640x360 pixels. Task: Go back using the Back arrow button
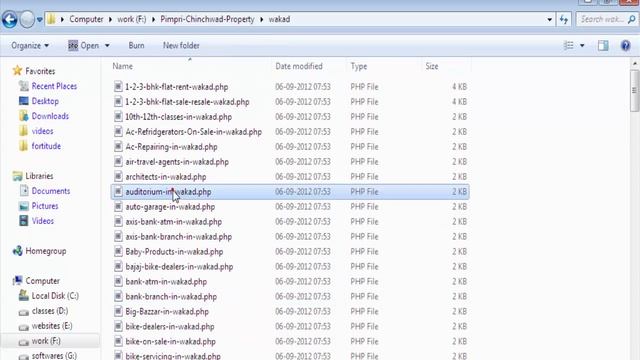tap(9, 19)
